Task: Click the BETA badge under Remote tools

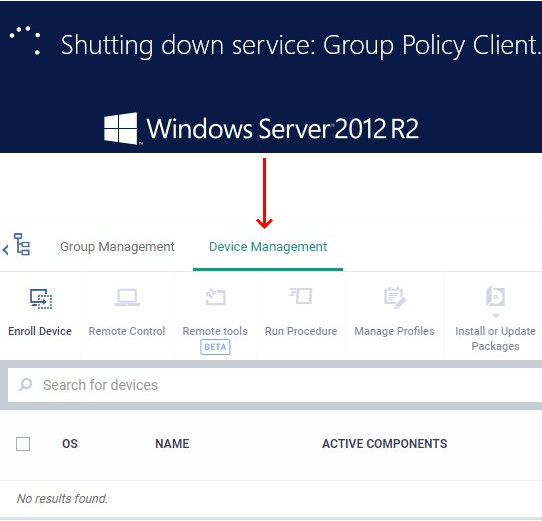Action: (x=215, y=347)
